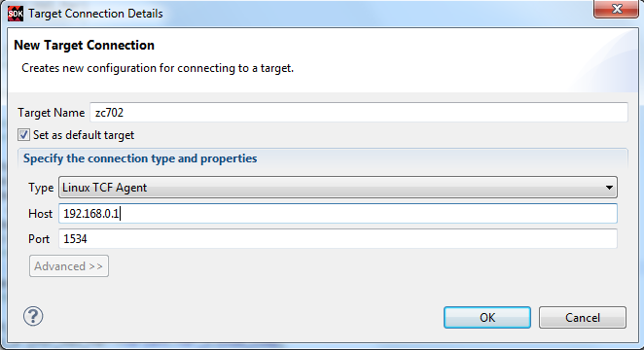Focus the Target Name field containing zc702
Image resolution: width=644 pixels, height=350 pixels.
pyautogui.click(x=359, y=113)
